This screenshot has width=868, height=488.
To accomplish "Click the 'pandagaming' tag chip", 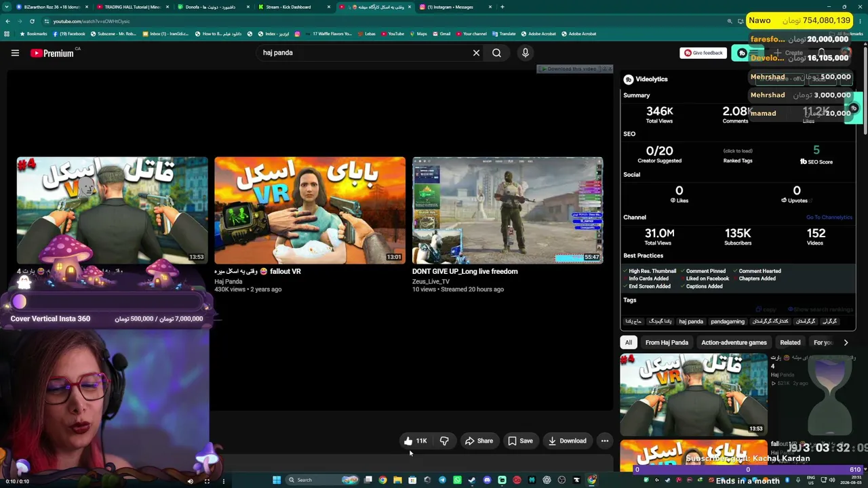I will click(728, 321).
